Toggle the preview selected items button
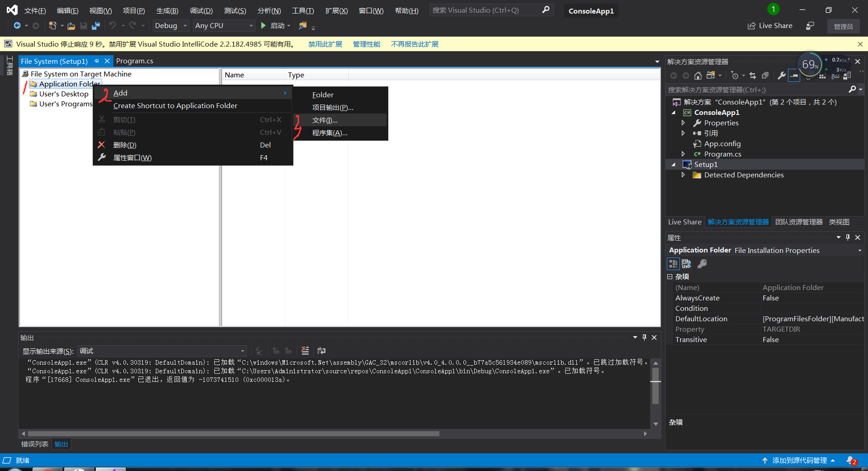Screen dimensions: 868x471 pos(794,76)
